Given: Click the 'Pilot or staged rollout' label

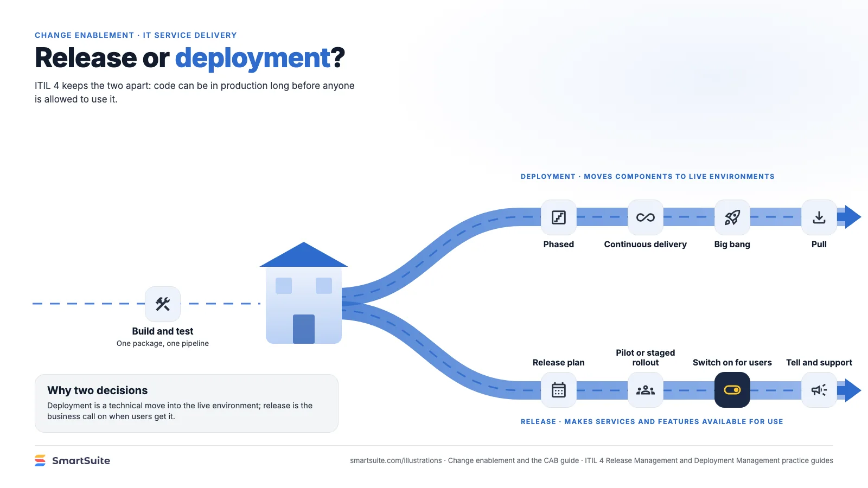Looking at the screenshot, I should pos(646,358).
